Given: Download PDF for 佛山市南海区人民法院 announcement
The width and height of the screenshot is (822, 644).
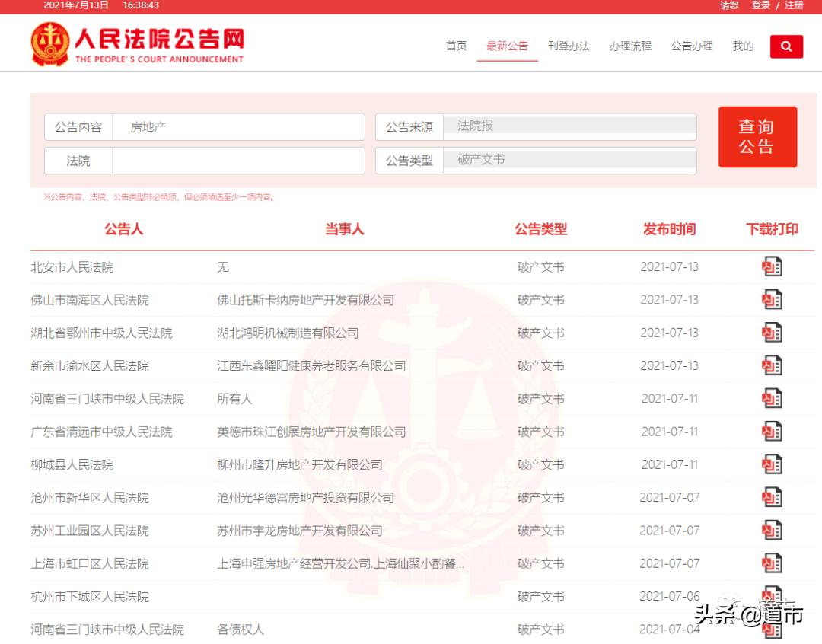Looking at the screenshot, I should point(772,300).
